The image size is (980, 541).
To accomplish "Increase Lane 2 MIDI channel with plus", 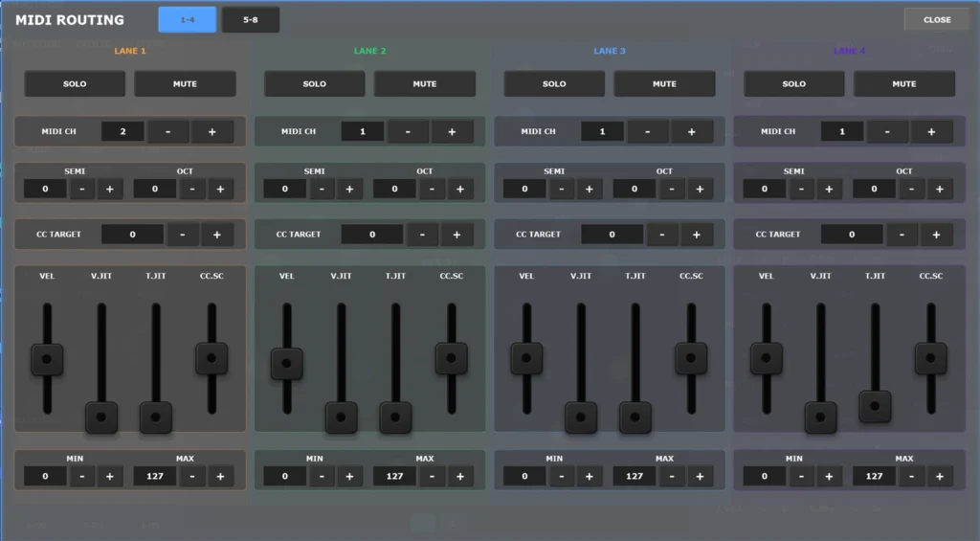I will click(x=452, y=131).
